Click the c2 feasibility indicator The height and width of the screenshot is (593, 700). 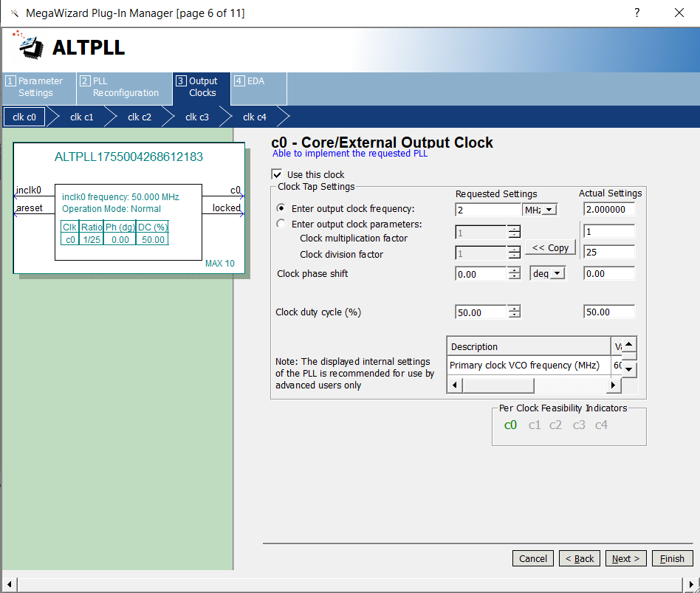point(555,425)
